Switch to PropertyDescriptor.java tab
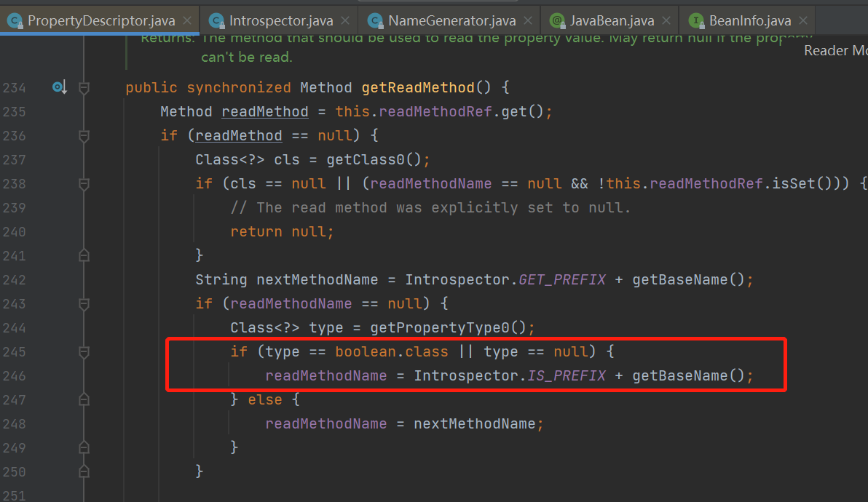This screenshot has width=868, height=502. (100, 21)
